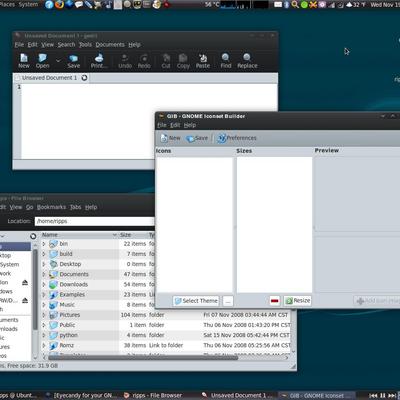Expand the Documents folder row
This screenshot has height=400, width=400.
click(44, 274)
